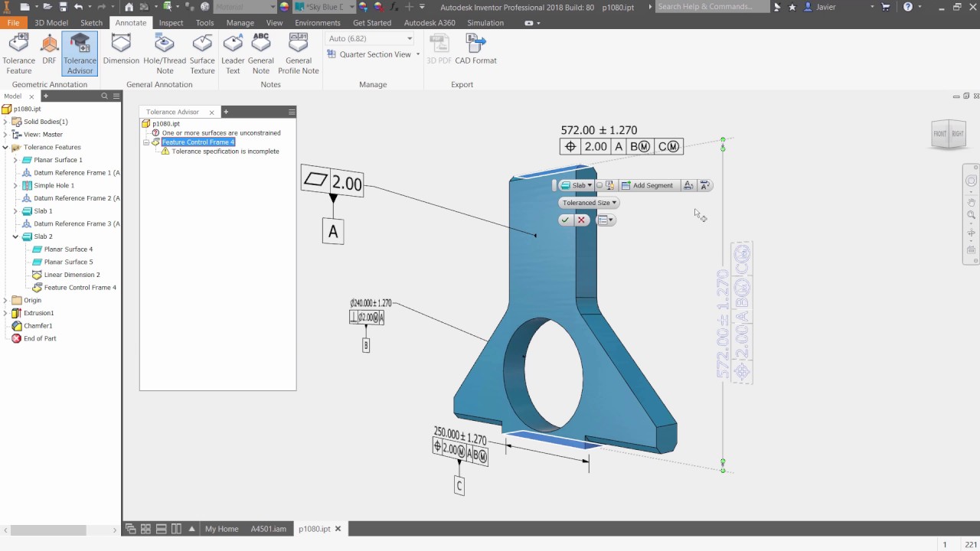Image resolution: width=980 pixels, height=551 pixels.
Task: Open the Tolerance Feature tool
Action: (18, 54)
